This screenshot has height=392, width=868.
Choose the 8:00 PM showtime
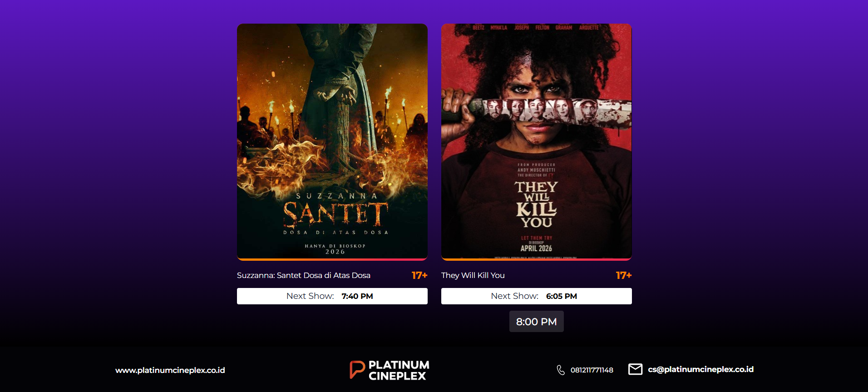point(536,322)
